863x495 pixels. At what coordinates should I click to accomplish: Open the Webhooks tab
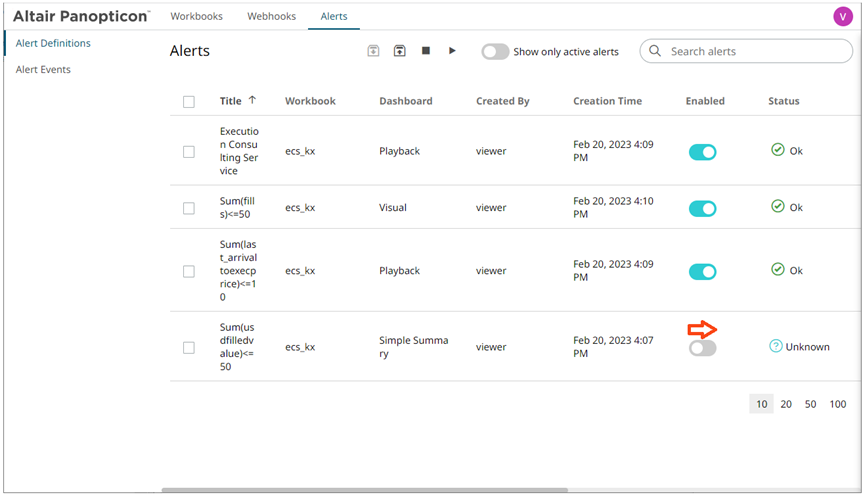(271, 17)
